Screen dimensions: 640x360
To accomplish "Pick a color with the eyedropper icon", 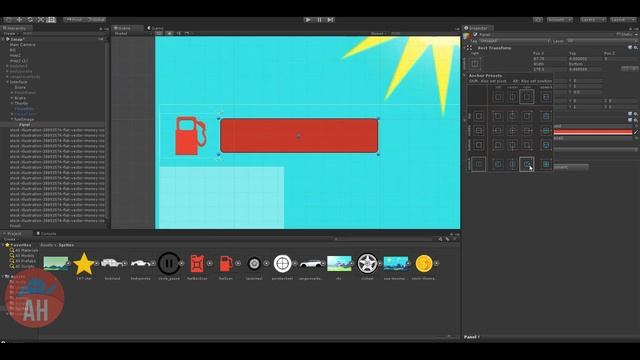I will click(636, 132).
